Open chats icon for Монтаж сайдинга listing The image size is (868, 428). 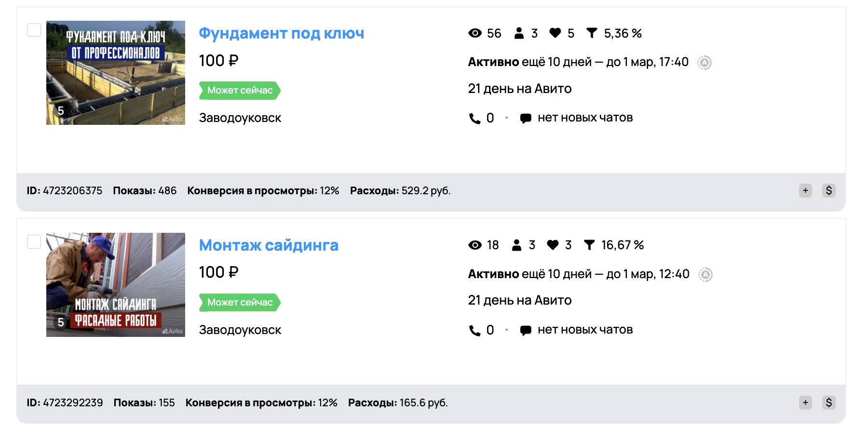[526, 331]
